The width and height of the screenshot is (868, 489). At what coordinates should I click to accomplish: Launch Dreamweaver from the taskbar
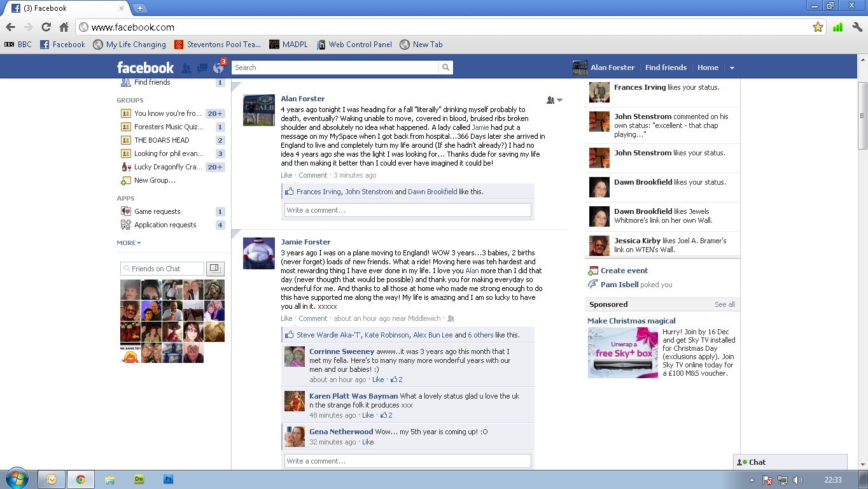(x=139, y=479)
